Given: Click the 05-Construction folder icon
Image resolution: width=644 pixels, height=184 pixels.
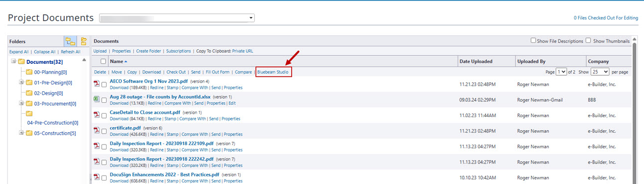Looking at the screenshot, I should (29, 133).
